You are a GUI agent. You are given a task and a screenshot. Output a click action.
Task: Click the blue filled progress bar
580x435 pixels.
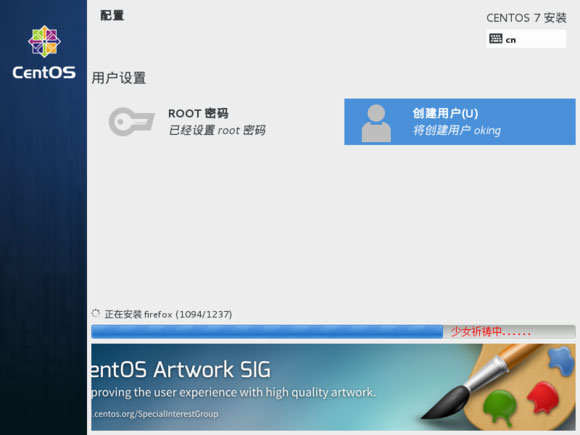tap(267, 331)
